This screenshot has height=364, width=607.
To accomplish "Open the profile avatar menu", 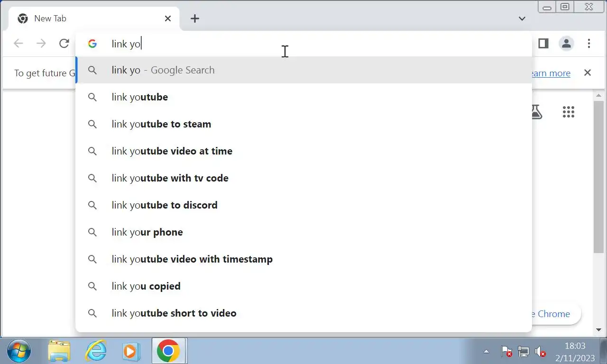I will 566,44.
